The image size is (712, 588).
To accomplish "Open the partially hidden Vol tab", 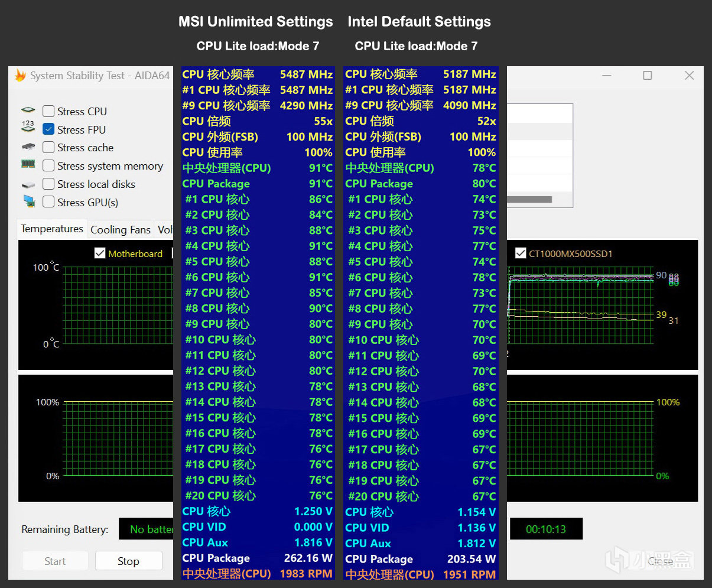I will [164, 230].
